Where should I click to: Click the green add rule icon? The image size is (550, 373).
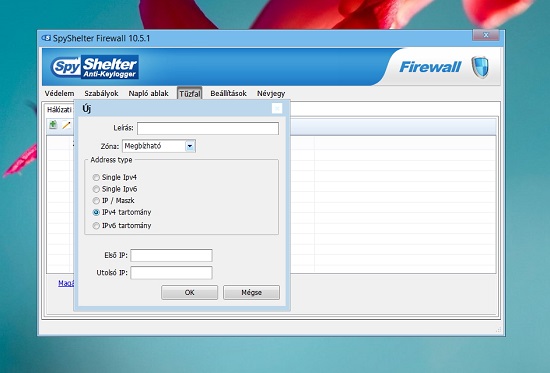(53, 125)
